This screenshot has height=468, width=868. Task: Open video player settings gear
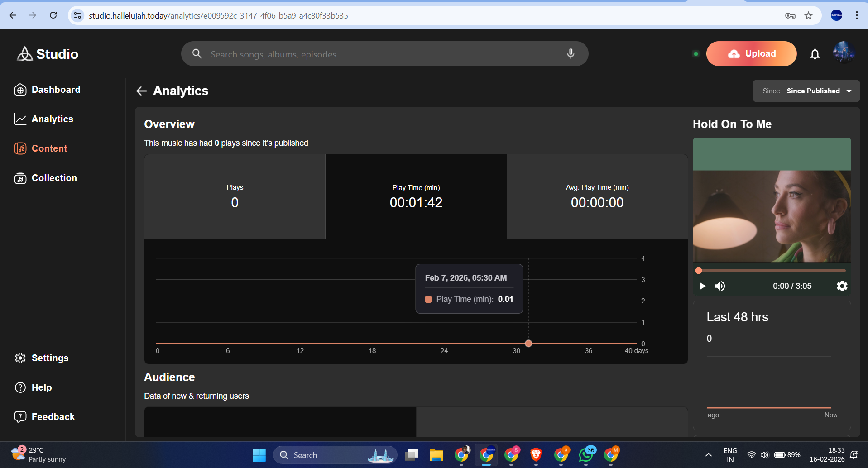[x=842, y=286]
